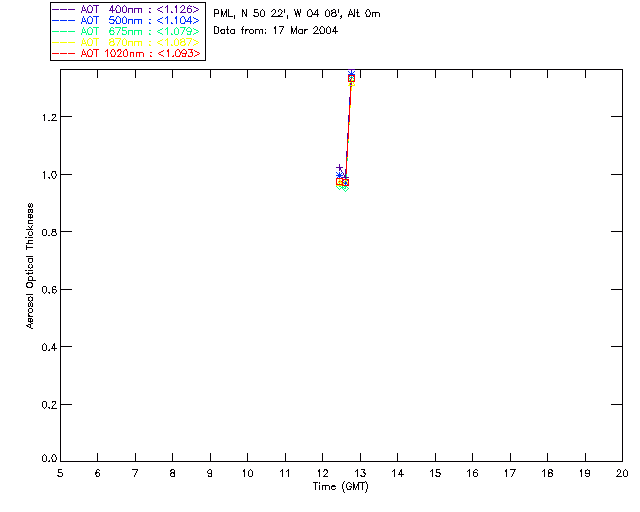This screenshot has height=512, width=640.
Task: Click the x-axis label 12
Action: [x=322, y=474]
